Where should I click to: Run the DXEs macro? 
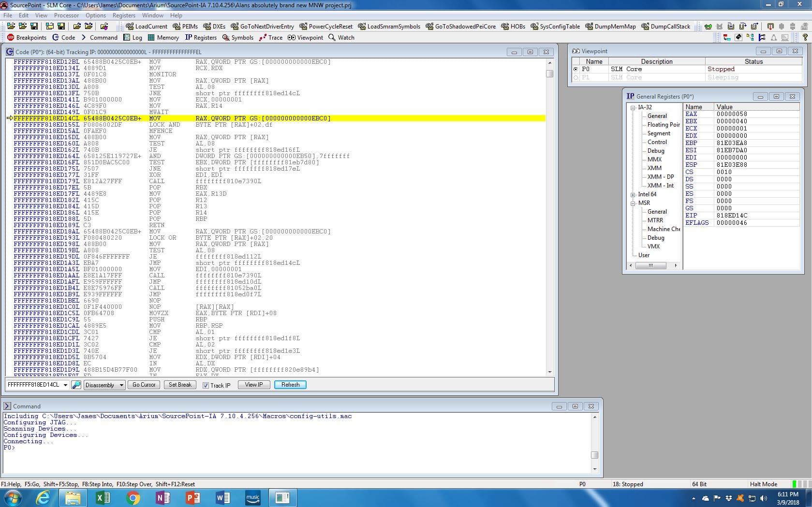tap(214, 26)
